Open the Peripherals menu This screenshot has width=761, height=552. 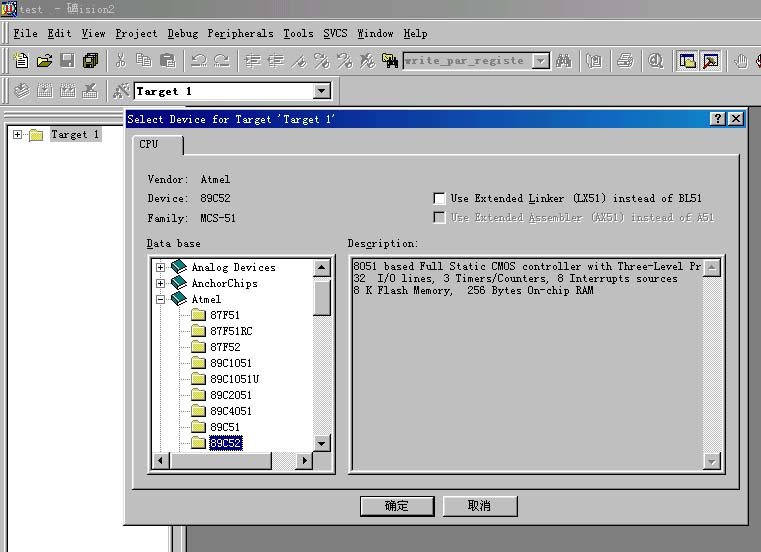coord(239,33)
